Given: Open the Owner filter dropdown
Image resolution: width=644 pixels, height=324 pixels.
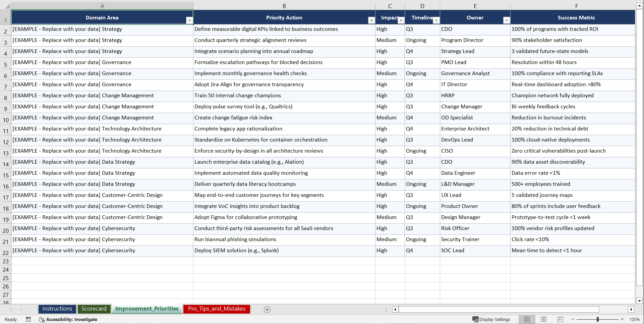Looking at the screenshot, I should tap(507, 20).
